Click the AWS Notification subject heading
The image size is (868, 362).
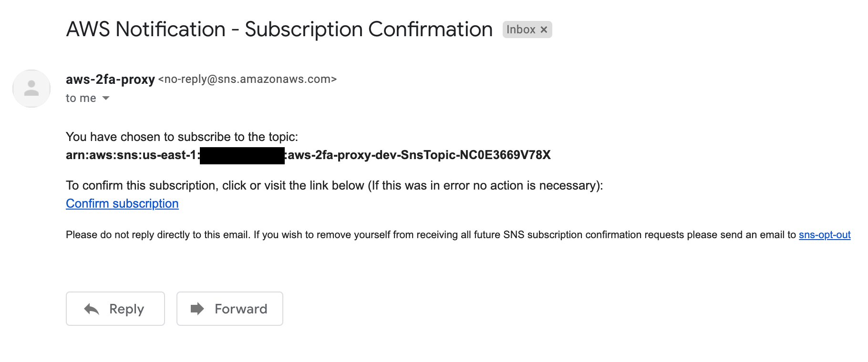point(279,30)
